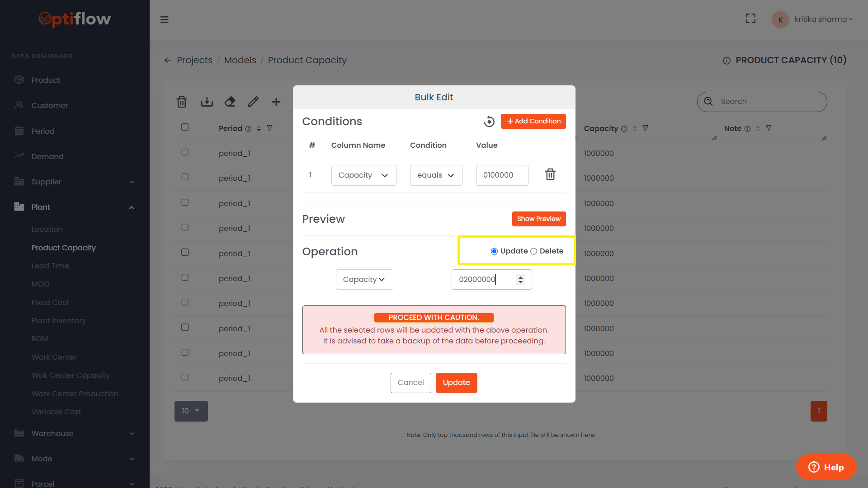Click the plus add row icon
Image resolution: width=868 pixels, height=488 pixels.
click(276, 102)
